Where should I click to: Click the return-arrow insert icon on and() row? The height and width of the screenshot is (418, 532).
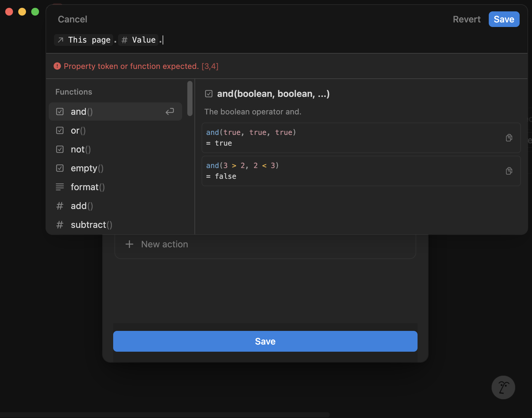[169, 111]
